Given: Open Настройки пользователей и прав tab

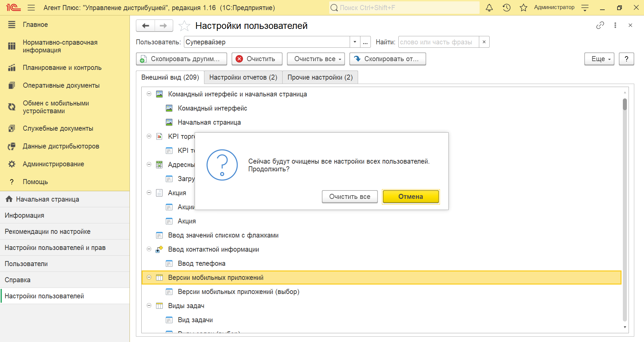Looking at the screenshot, I should click(65, 248).
